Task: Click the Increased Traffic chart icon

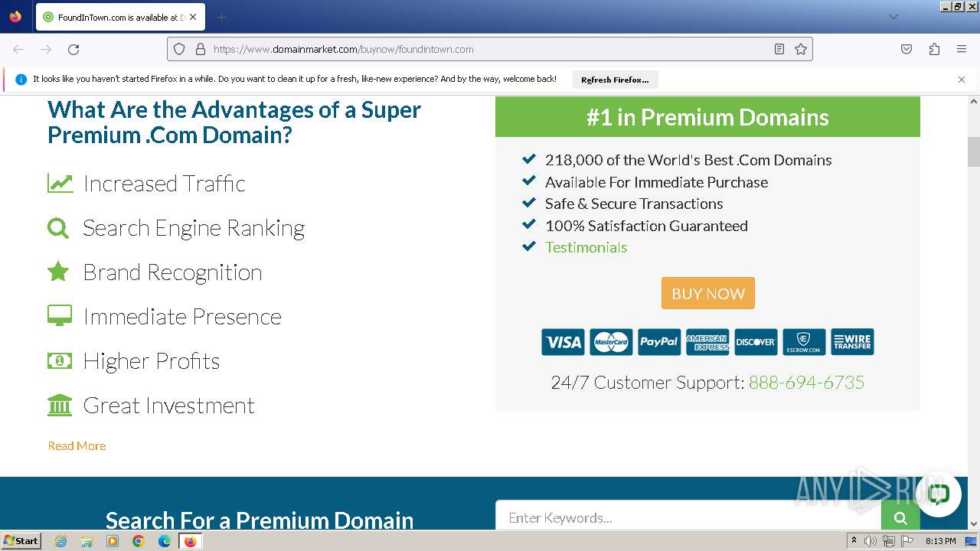Action: [x=60, y=184]
